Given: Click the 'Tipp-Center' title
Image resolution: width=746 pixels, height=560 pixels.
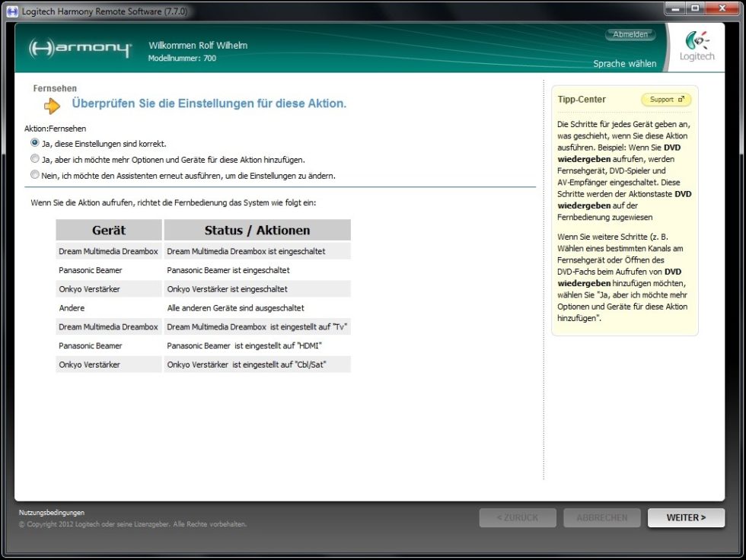Looking at the screenshot, I should point(582,100).
